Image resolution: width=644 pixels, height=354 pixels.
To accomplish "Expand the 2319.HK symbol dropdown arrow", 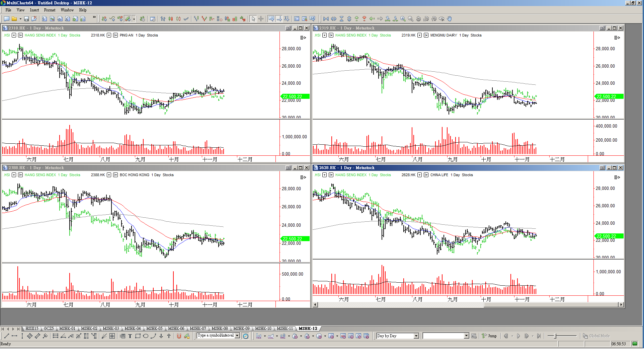I will tap(419, 35).
